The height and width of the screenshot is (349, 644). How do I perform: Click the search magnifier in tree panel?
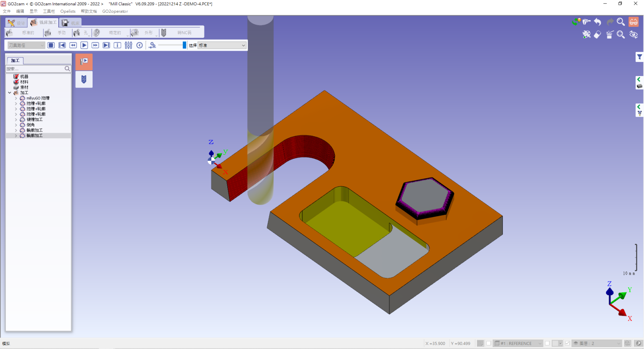(68, 69)
